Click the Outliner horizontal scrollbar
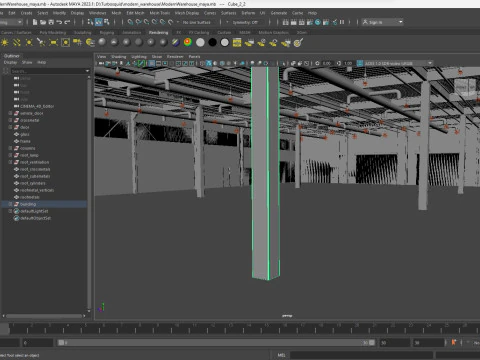480x360 pixels. coord(44,316)
